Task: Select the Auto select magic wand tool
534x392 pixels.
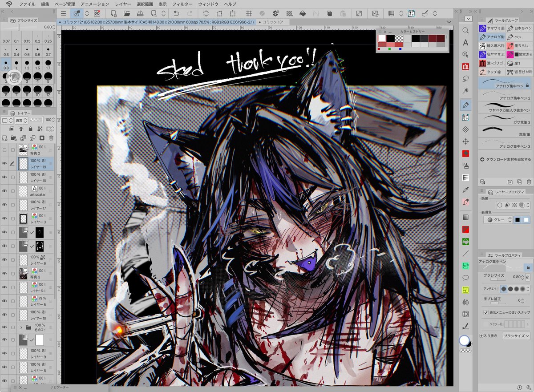Action: [465, 91]
